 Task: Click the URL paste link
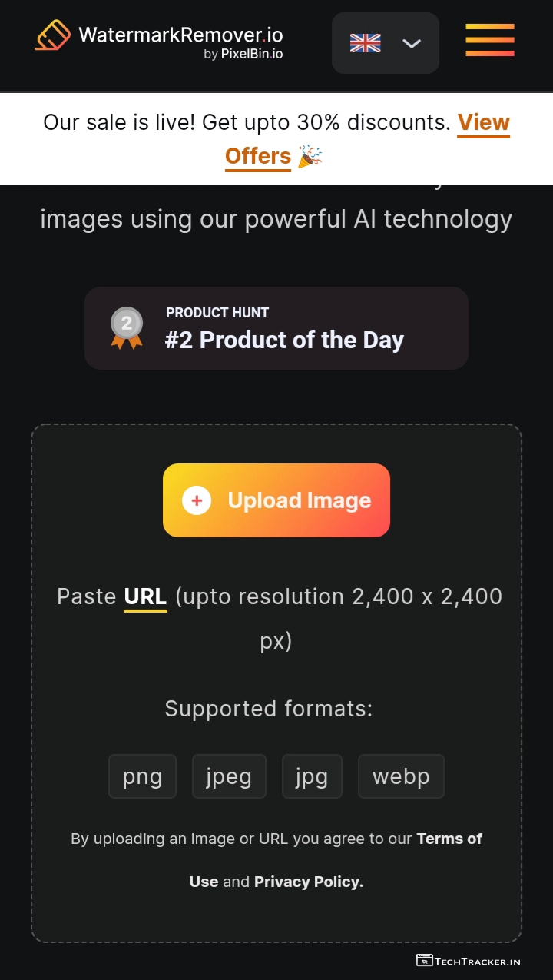click(145, 596)
